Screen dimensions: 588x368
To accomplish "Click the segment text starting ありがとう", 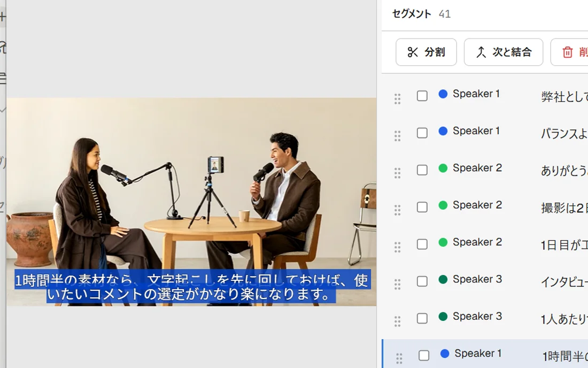I will (564, 171).
